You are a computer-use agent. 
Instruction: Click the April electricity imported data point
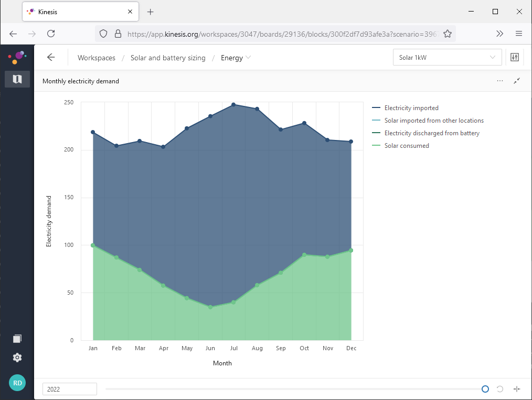(x=163, y=147)
